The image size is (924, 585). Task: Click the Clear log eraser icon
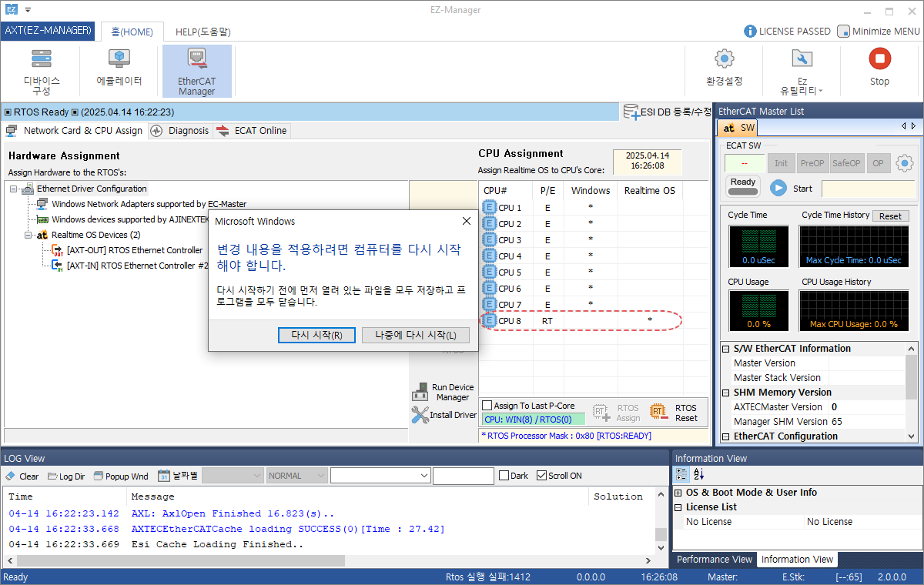(11, 476)
